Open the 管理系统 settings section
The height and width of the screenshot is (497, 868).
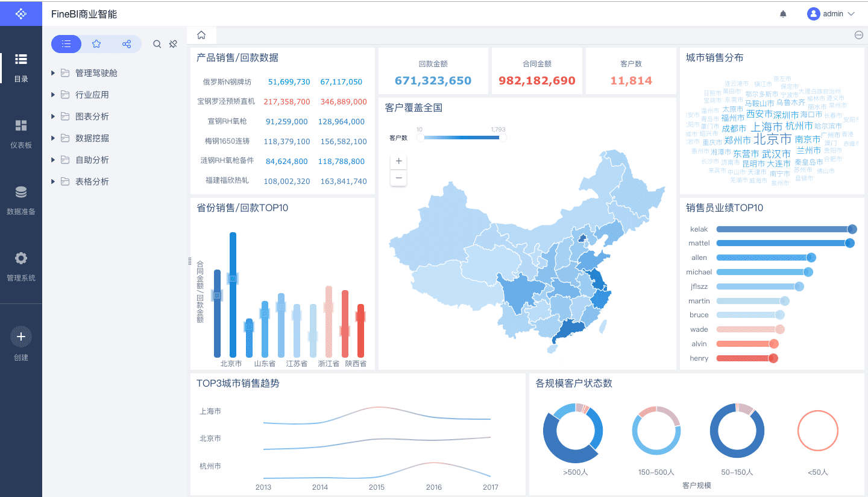[x=21, y=266]
